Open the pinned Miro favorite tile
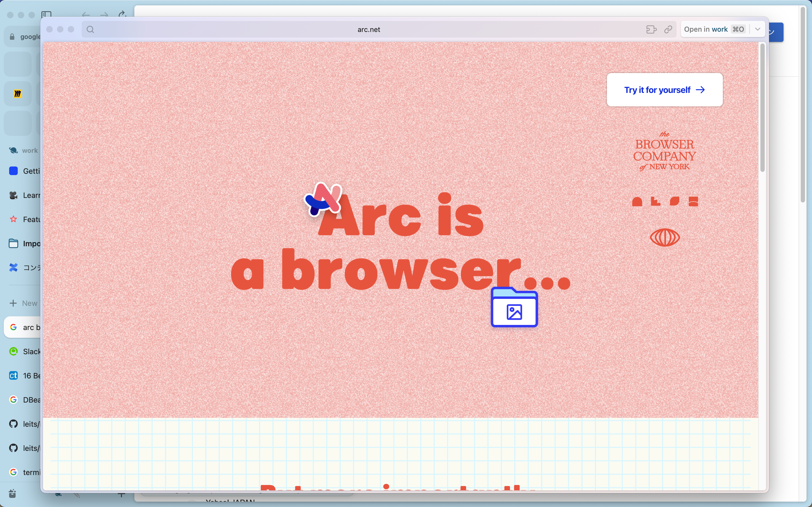The height and width of the screenshot is (507, 812). [x=18, y=94]
